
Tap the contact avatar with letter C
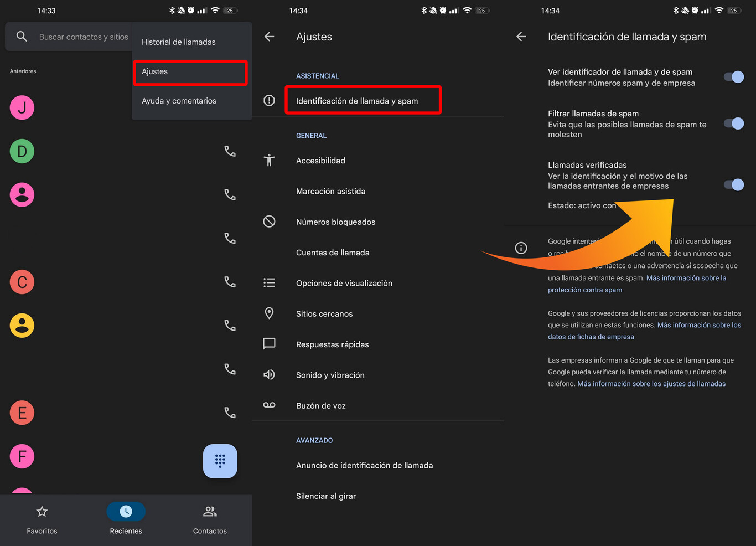(22, 282)
